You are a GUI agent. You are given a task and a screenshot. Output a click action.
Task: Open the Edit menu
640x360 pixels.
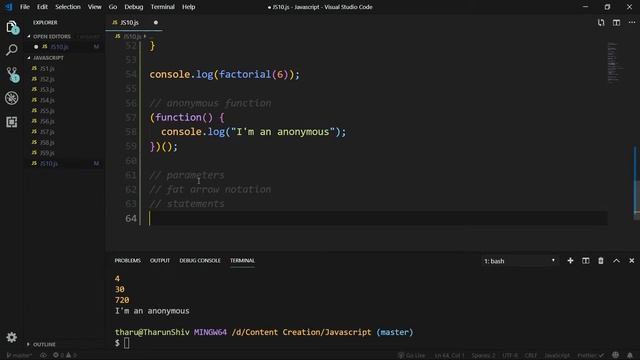(42, 7)
